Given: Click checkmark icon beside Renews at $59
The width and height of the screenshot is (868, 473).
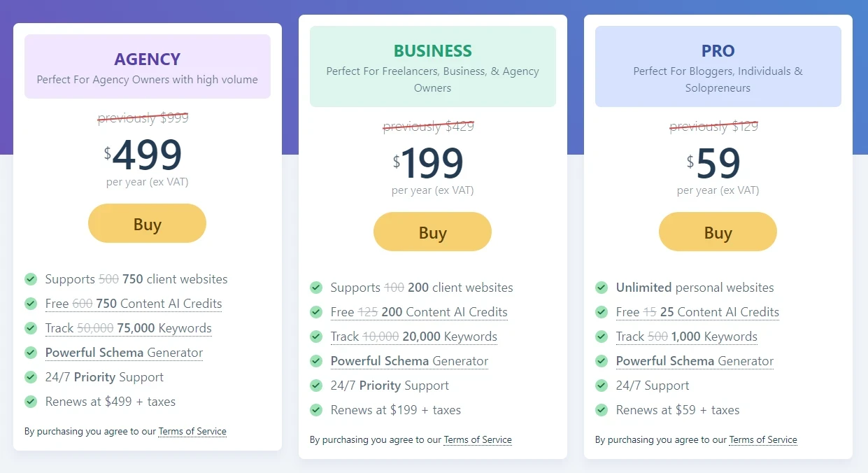Looking at the screenshot, I should tap(602, 410).
